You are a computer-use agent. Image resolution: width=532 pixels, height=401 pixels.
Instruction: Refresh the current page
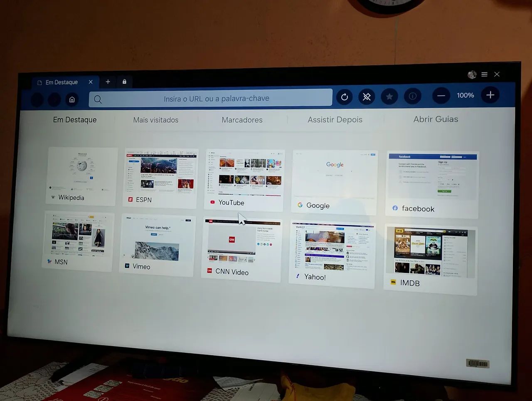344,97
